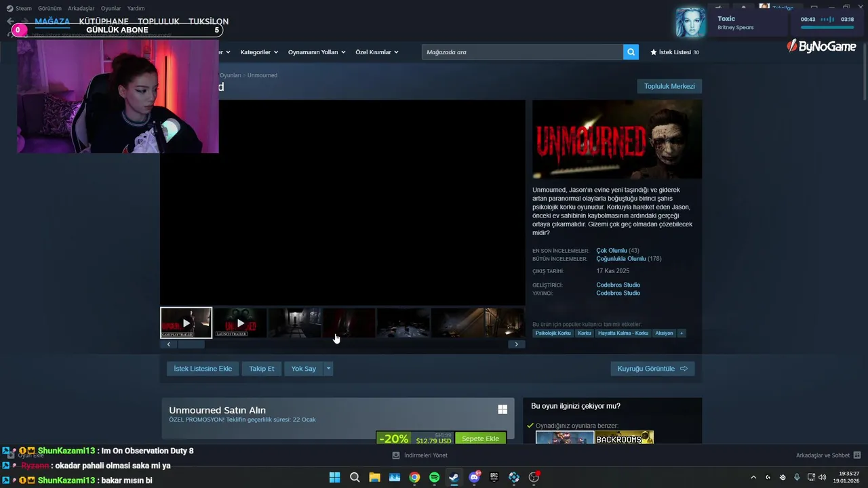Screen dimensions: 868x488
Task: Click the Aksiyon tag
Action: (x=664, y=333)
